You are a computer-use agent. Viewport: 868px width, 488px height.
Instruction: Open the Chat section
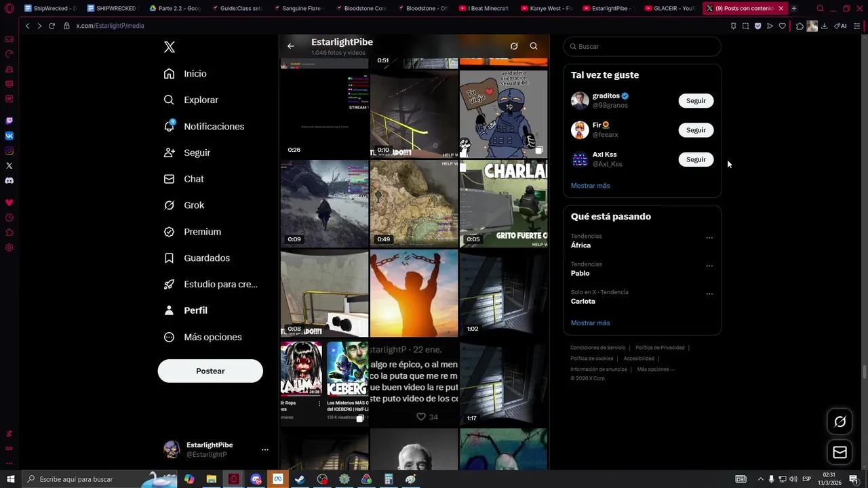pyautogui.click(x=184, y=179)
